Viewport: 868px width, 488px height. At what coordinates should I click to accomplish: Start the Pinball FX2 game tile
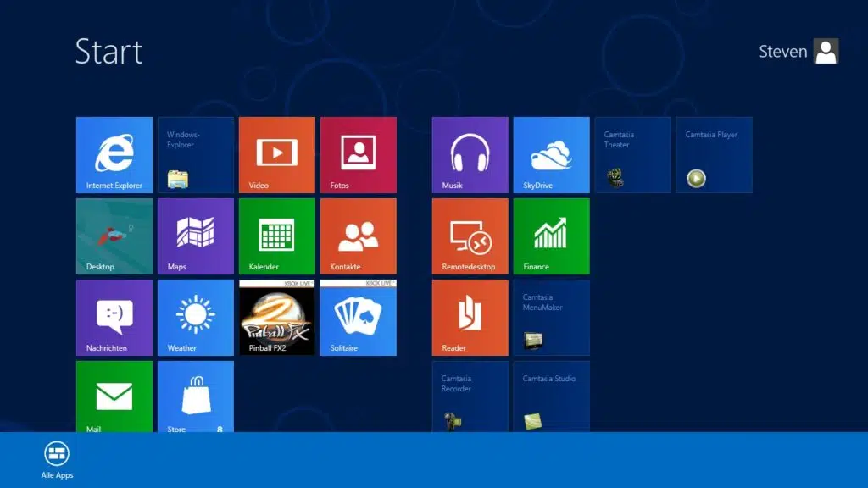click(x=277, y=318)
